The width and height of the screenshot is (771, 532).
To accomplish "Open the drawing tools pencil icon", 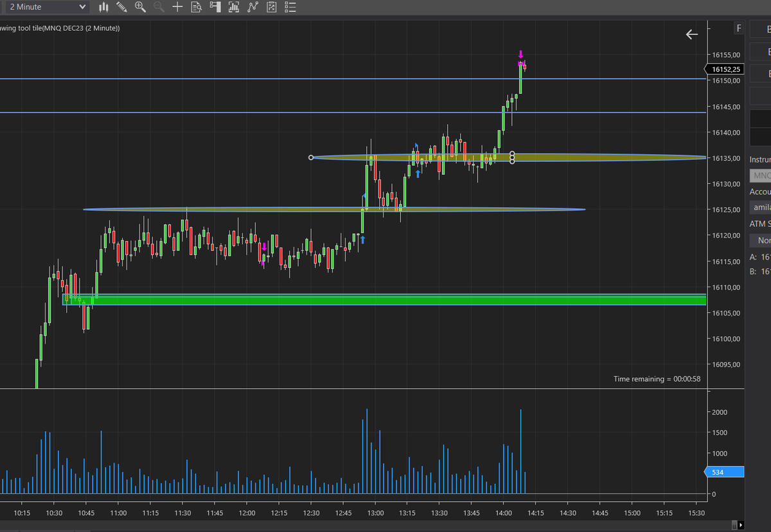I will coord(122,7).
